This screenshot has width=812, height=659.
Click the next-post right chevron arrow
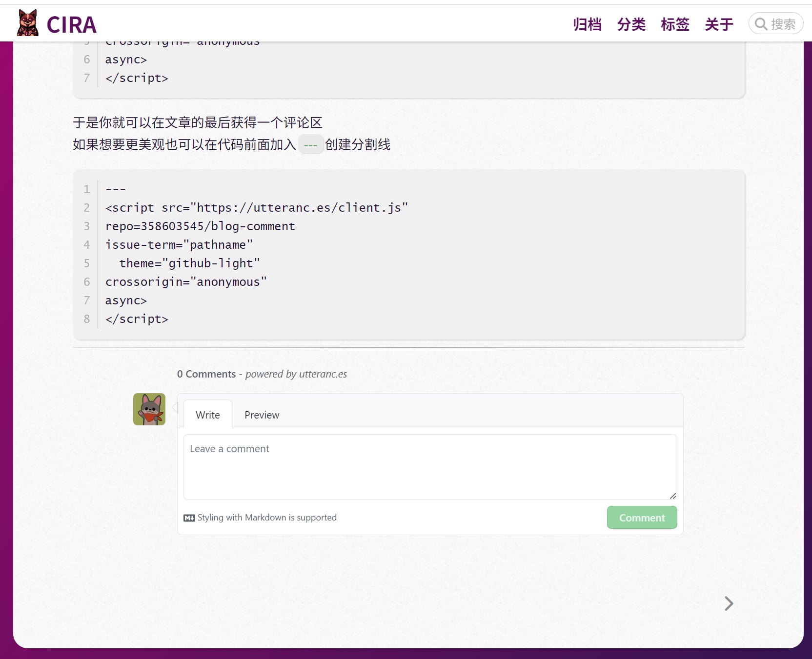[x=729, y=603]
